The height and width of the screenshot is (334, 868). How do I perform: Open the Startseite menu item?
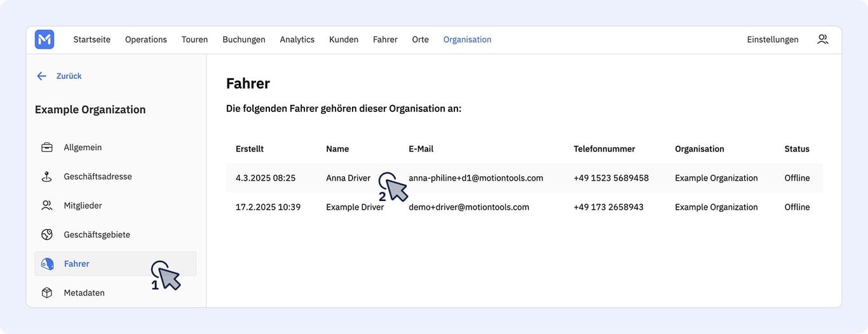[92, 39]
